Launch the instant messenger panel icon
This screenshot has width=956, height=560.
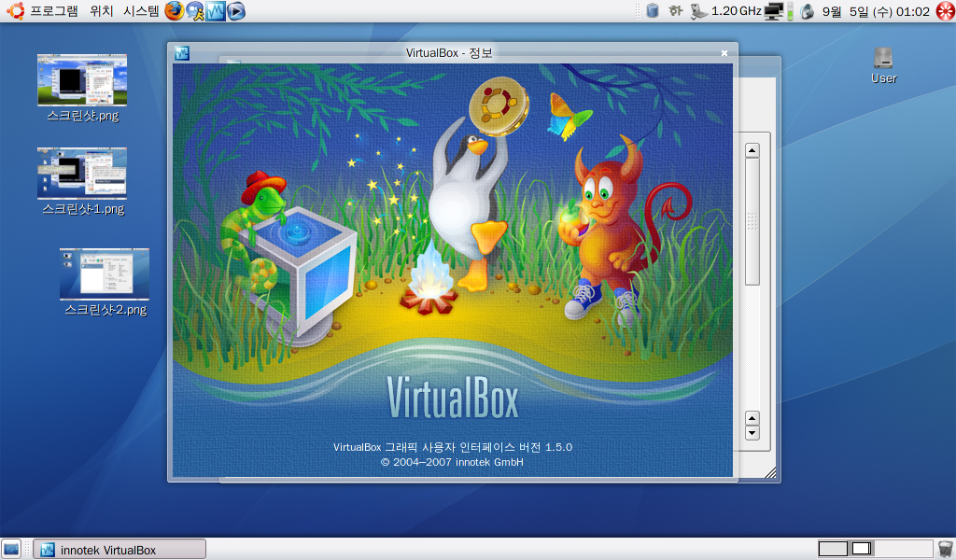195,11
